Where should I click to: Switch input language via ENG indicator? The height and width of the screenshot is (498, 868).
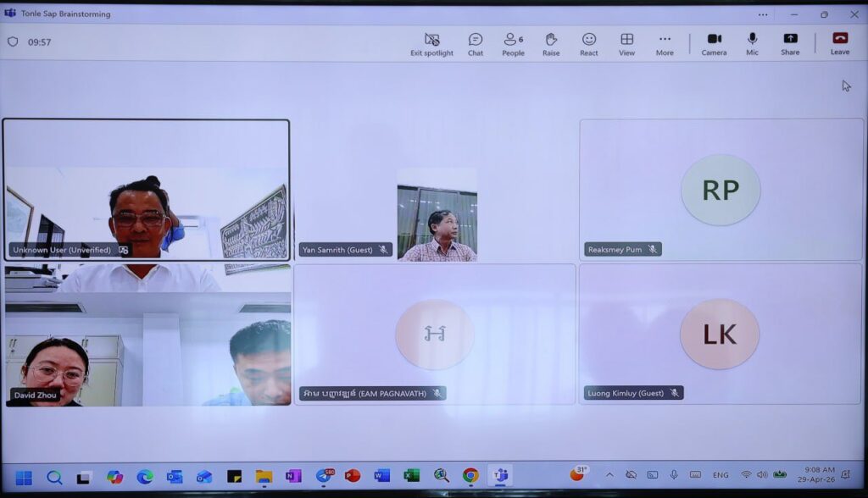coord(720,475)
